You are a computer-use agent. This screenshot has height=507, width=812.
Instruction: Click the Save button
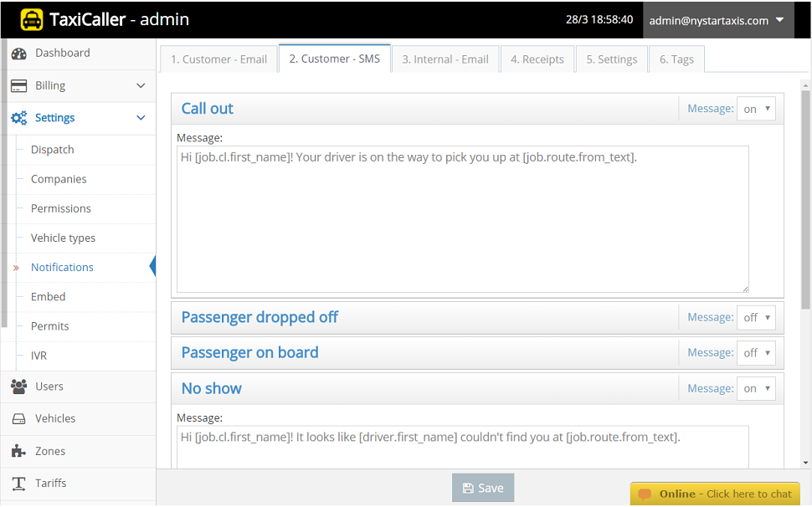click(482, 487)
